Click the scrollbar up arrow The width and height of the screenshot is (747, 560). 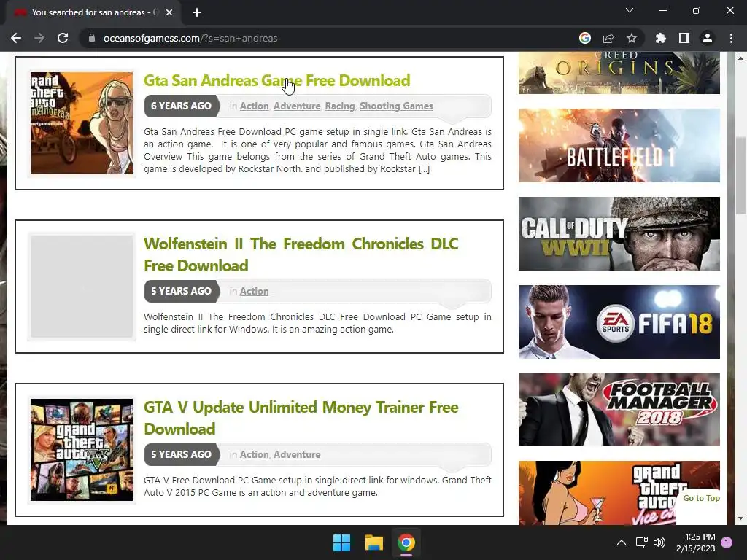coord(741,58)
